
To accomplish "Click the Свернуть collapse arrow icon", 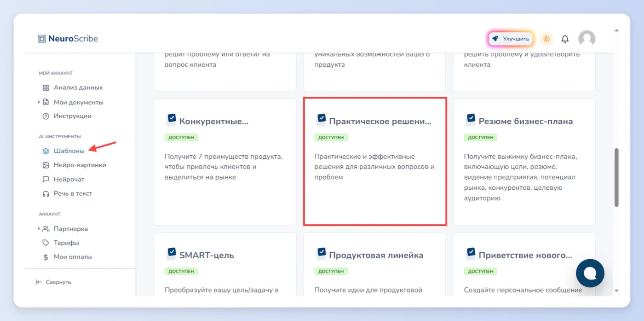I will click(x=39, y=282).
